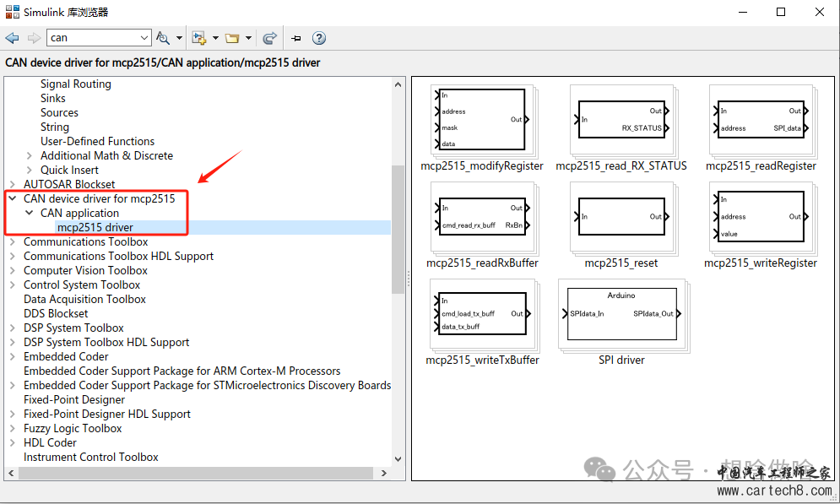
Task: Expand STMicroelectronics Discovery Boards package node
Action: 13,385
